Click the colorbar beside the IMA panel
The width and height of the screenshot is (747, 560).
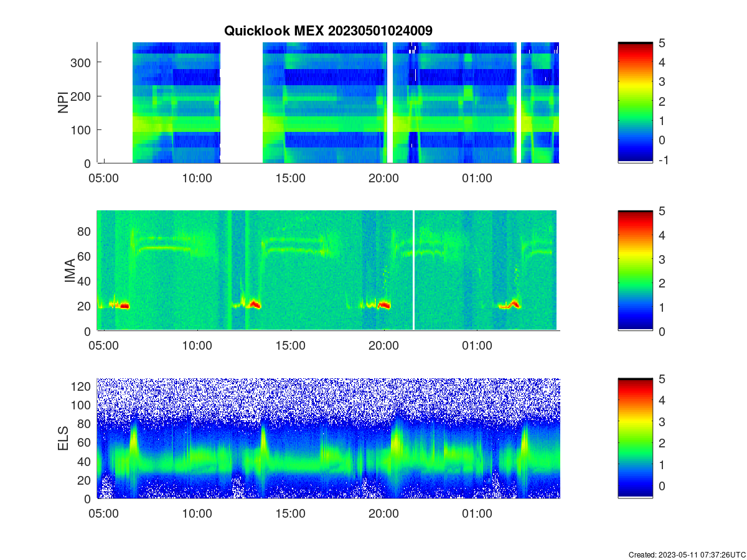(636, 271)
